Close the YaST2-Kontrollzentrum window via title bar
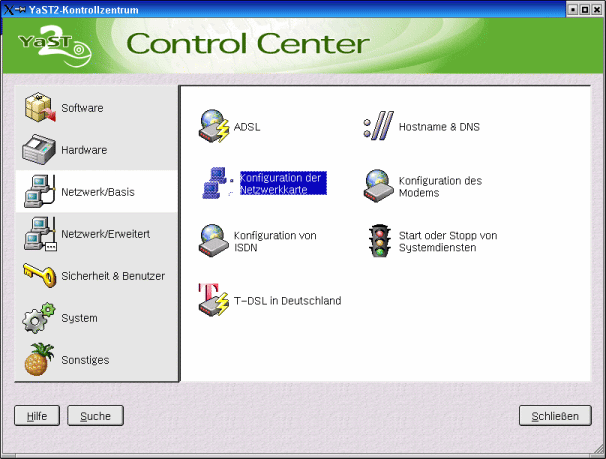The height and width of the screenshot is (459, 606). click(x=597, y=9)
